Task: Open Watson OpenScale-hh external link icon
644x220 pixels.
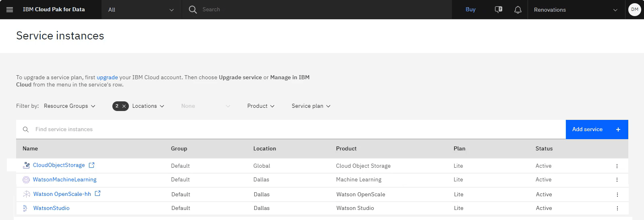Action: (97, 193)
